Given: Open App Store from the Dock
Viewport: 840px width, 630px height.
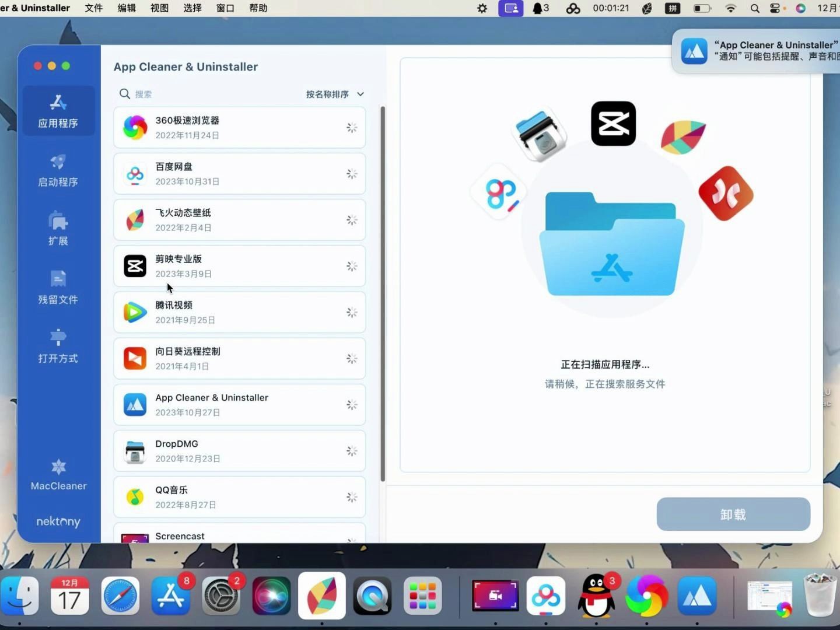Looking at the screenshot, I should [171, 596].
